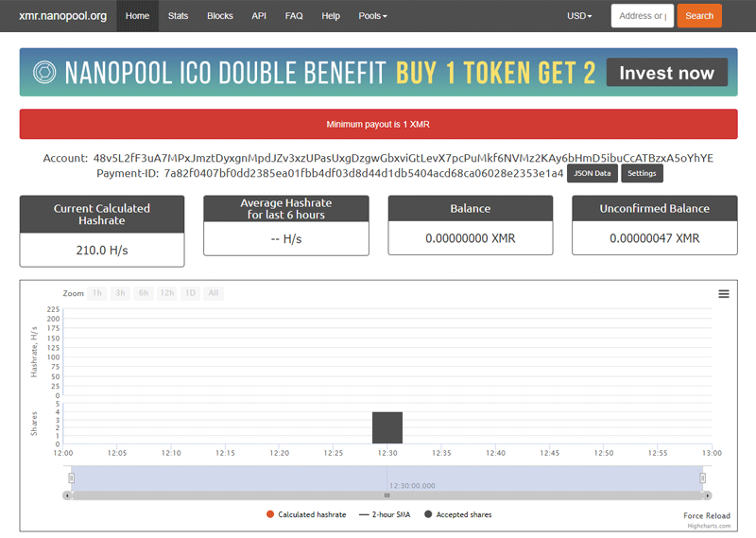Click the navigator scrollbar left arrow
The height and width of the screenshot is (538, 756).
pos(67,495)
